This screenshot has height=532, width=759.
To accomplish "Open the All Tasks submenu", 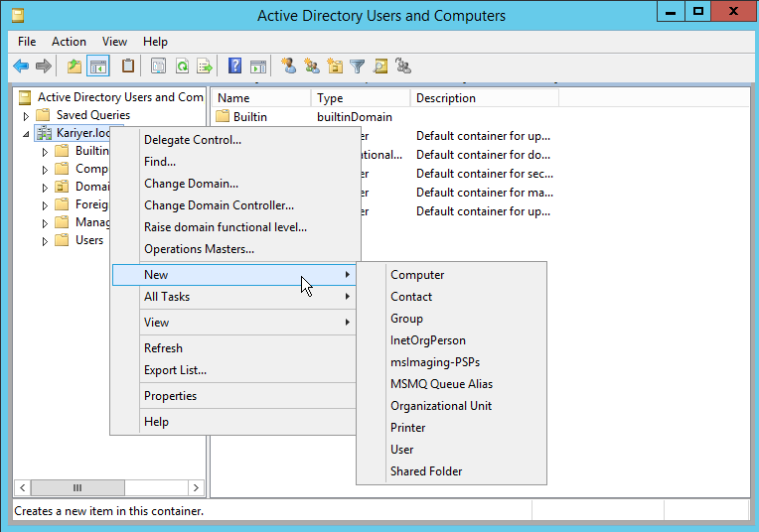I will point(233,297).
